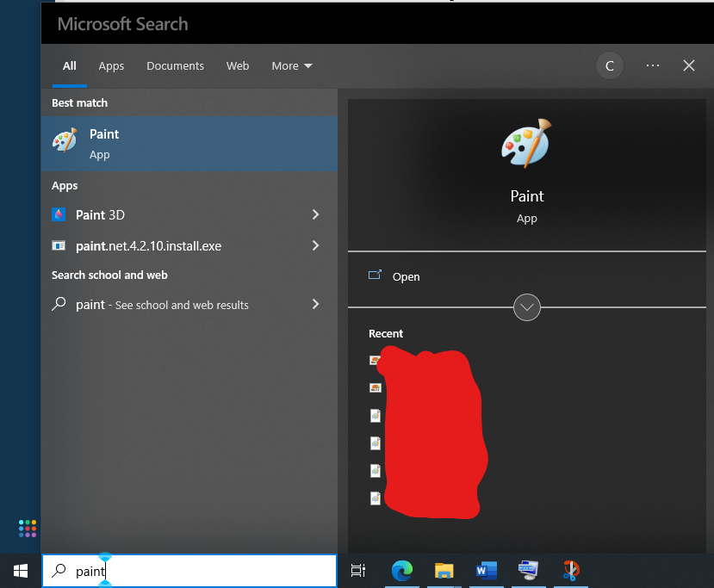714x588 pixels.
Task: Open the first recent file icon
Action: [x=375, y=361]
